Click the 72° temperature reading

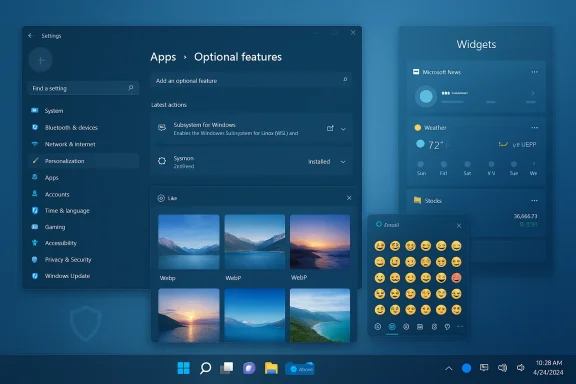(436, 145)
